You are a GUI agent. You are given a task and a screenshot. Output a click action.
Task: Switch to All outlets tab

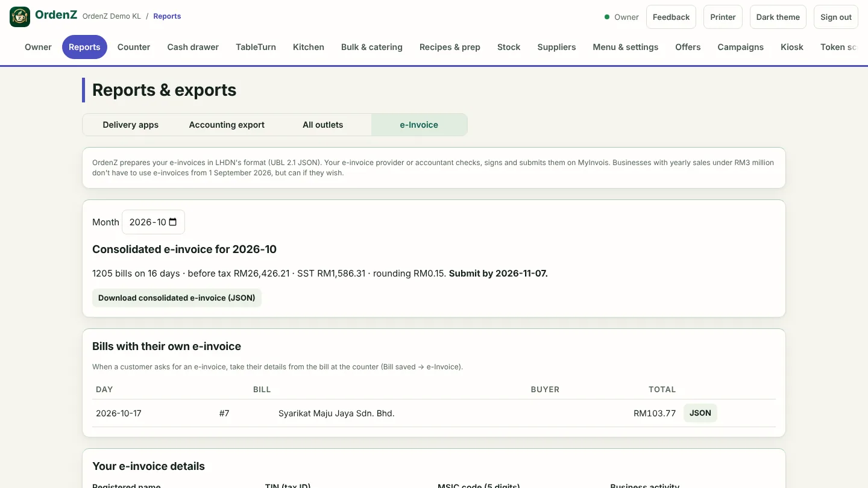(323, 125)
